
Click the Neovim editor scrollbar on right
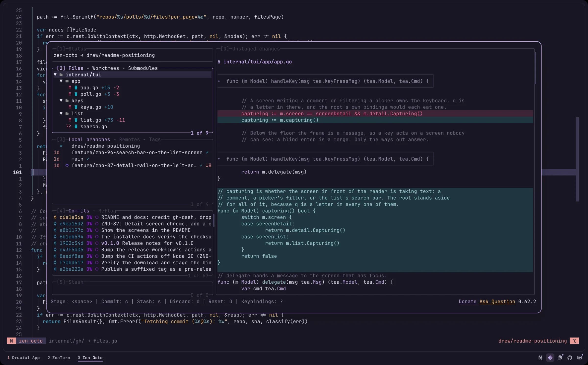pyautogui.click(x=577, y=159)
